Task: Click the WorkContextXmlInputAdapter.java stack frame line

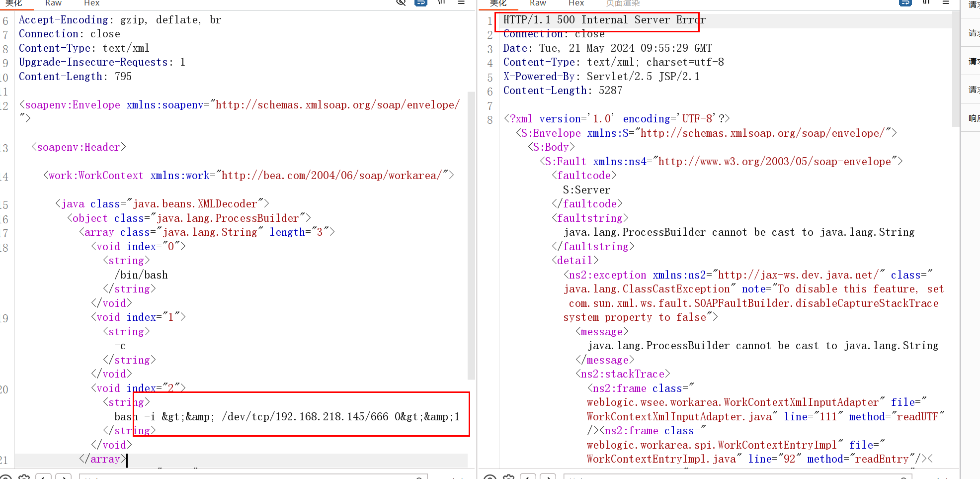Action: click(766, 417)
